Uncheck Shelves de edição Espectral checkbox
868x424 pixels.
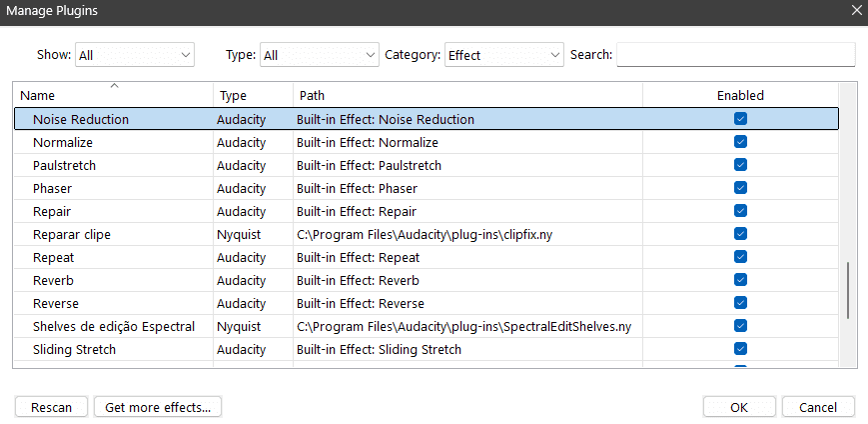click(x=740, y=326)
